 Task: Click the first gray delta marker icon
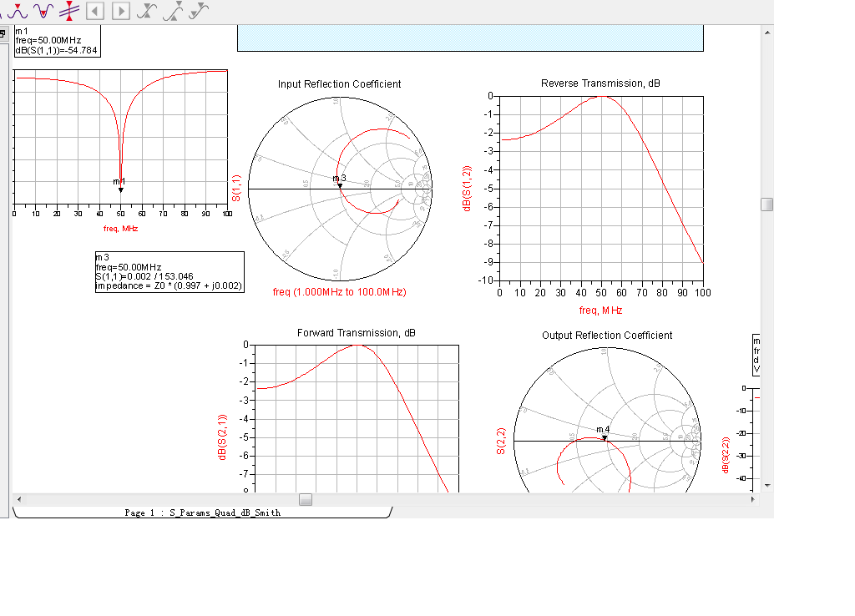(147, 11)
